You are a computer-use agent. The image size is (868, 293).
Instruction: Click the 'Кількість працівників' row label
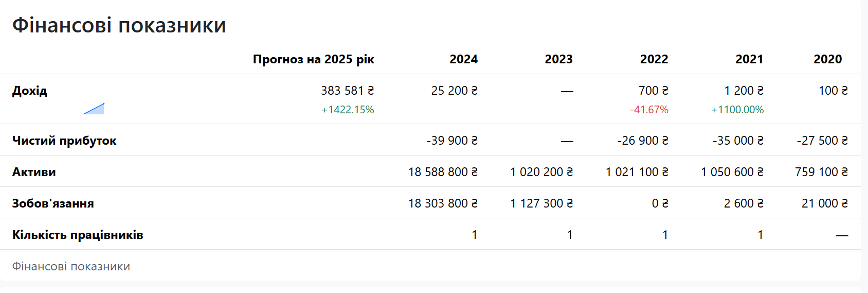point(78,235)
